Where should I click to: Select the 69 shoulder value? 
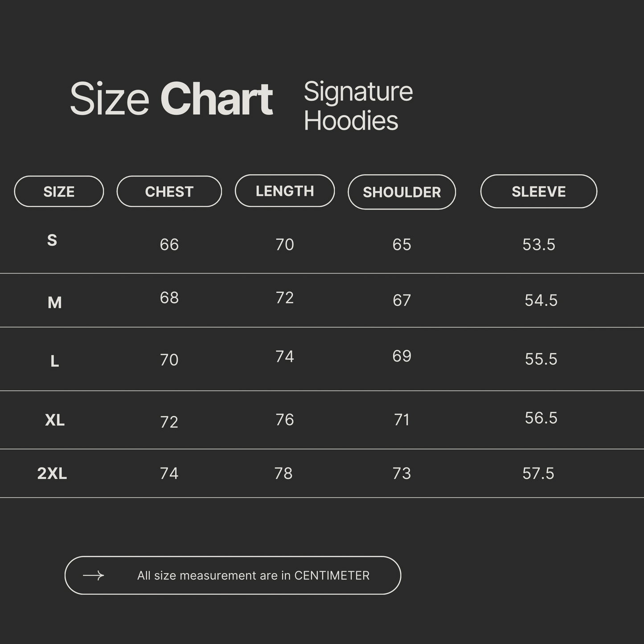pos(402,356)
